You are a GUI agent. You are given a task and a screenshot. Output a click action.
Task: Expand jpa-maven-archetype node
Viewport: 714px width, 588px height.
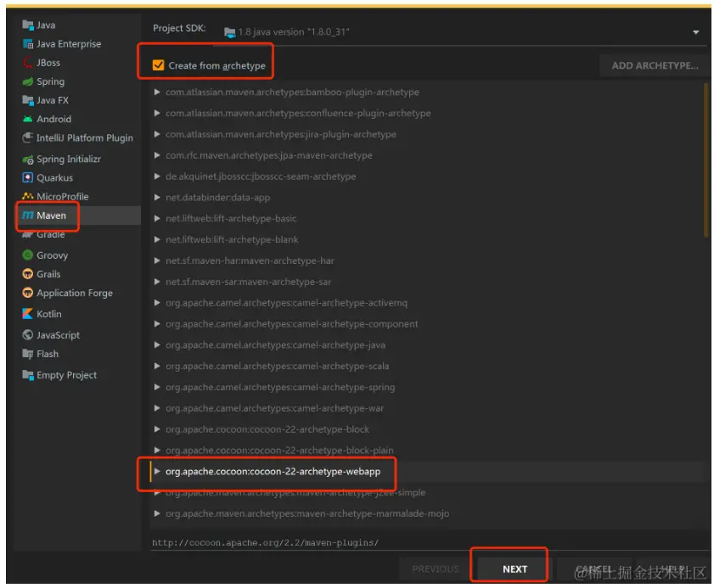157,155
